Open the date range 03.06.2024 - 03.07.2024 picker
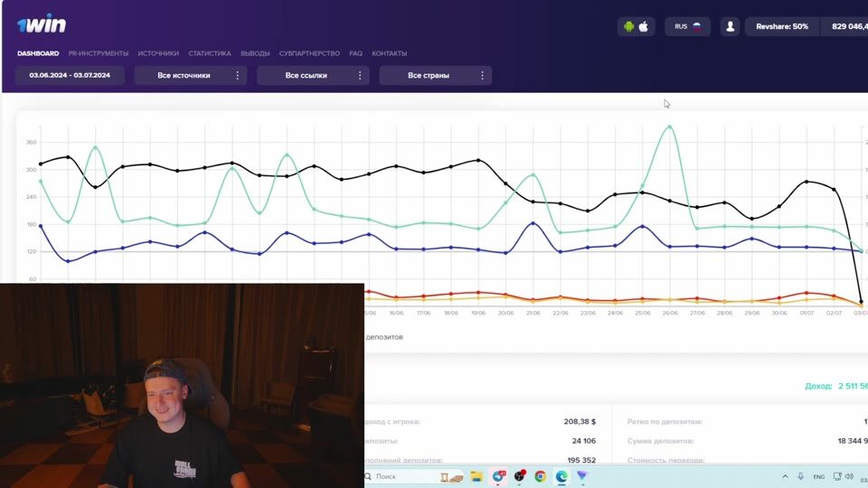Image resolution: width=868 pixels, height=488 pixels. coord(70,76)
